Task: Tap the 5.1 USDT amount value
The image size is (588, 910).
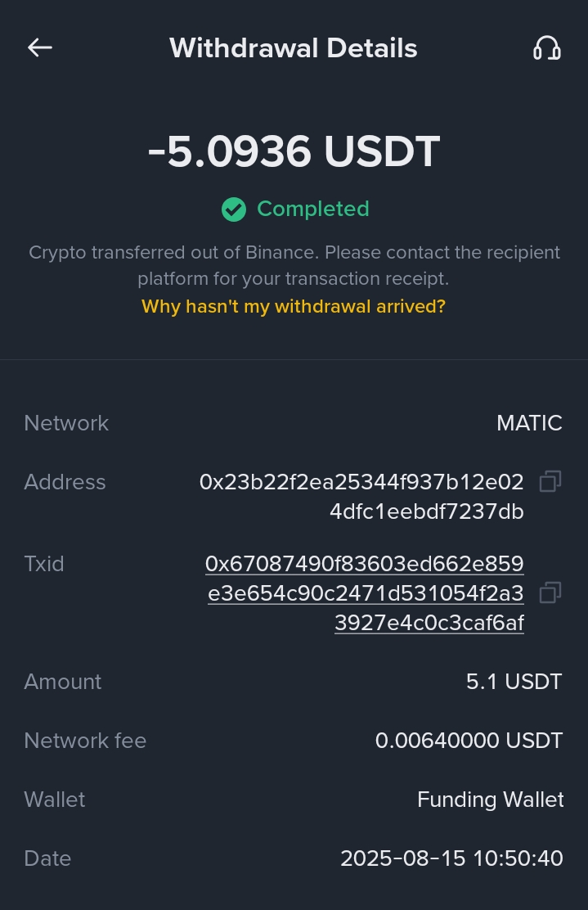Action: (514, 682)
